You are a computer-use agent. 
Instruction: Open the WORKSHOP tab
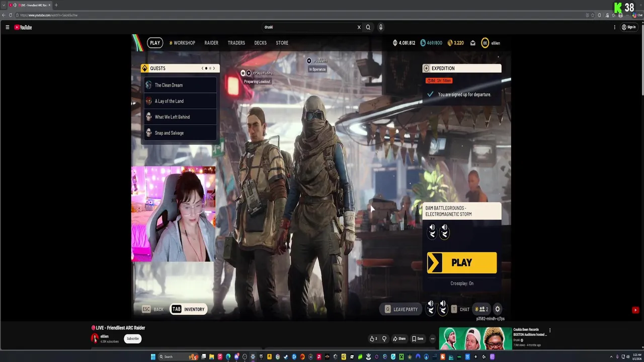(182, 43)
